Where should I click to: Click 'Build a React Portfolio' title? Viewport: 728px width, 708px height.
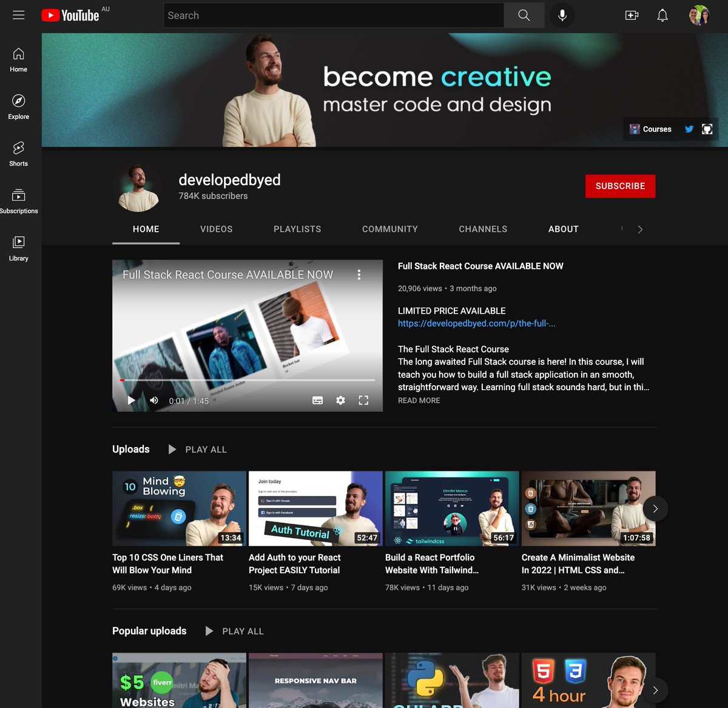(x=432, y=564)
